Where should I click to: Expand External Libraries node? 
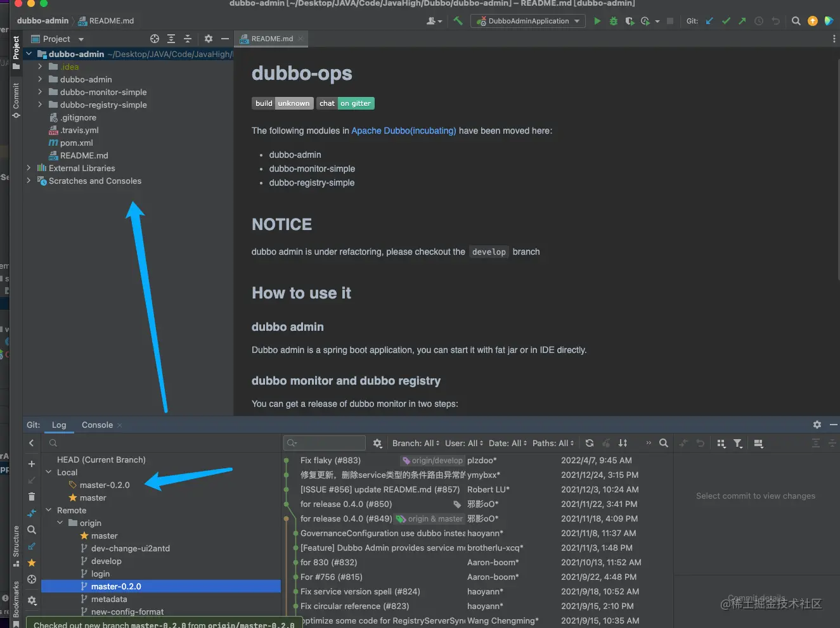(29, 168)
